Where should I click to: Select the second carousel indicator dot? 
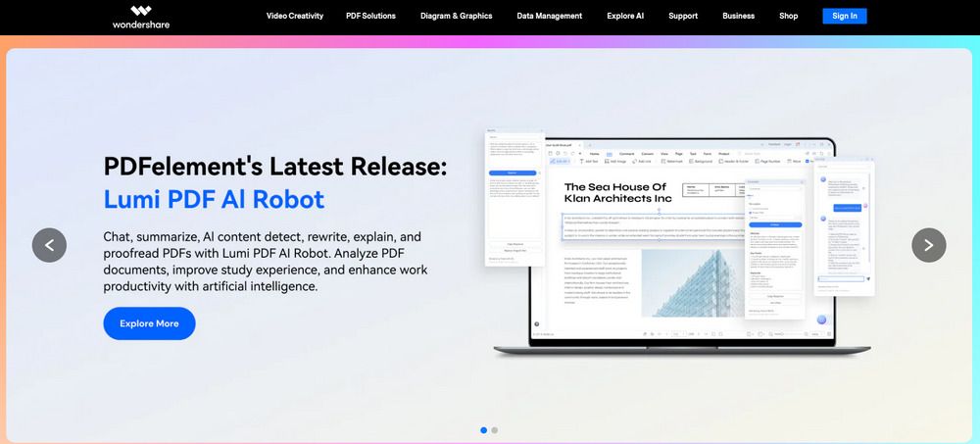pos(494,430)
